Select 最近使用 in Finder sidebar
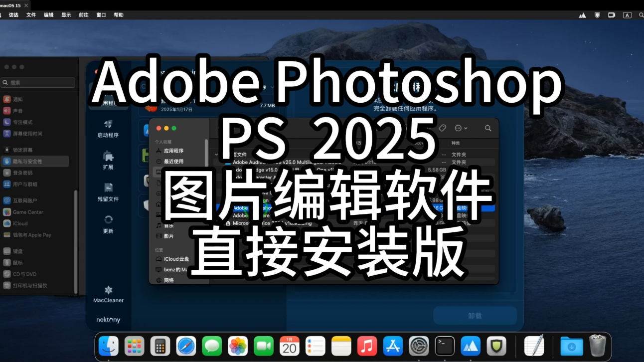 click(x=169, y=161)
